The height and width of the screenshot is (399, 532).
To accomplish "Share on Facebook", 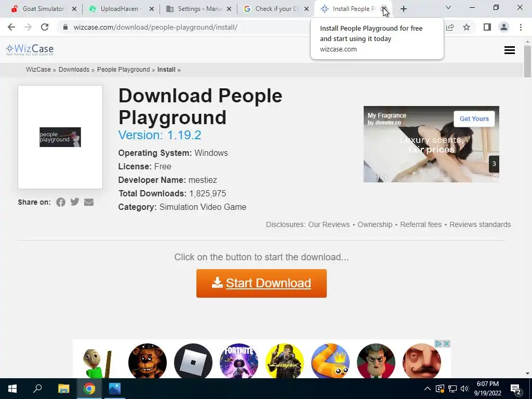I will (x=61, y=202).
